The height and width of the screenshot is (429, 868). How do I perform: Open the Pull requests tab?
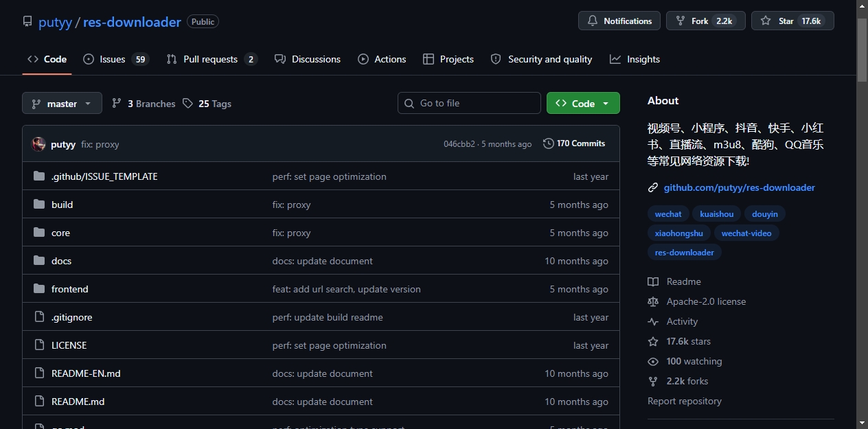212,59
